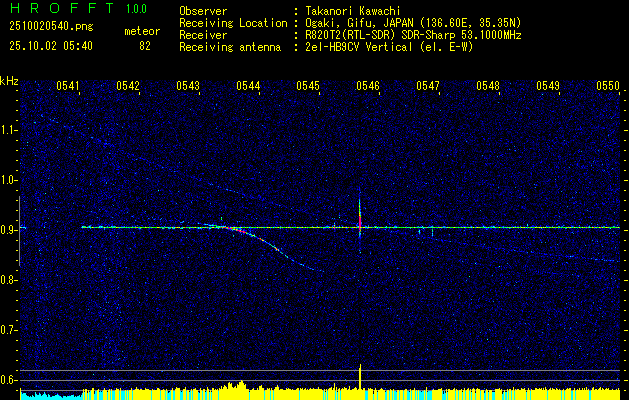Click the 0544 time marker
This screenshot has height=400, width=629.
248,85
